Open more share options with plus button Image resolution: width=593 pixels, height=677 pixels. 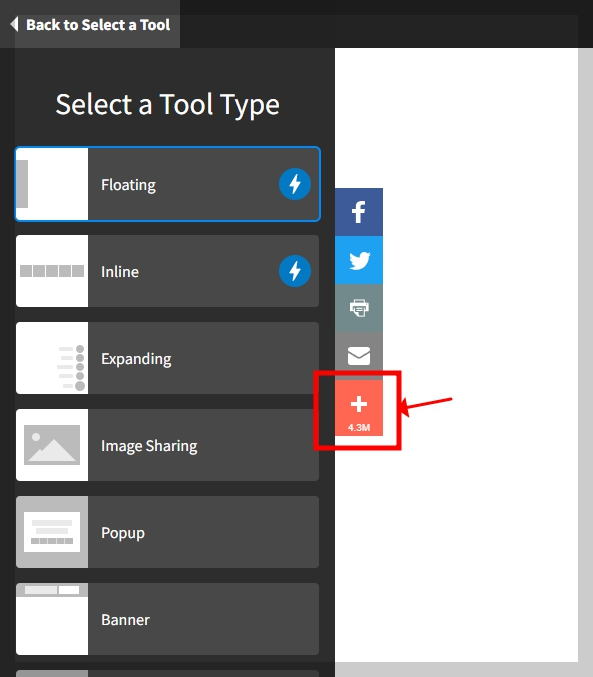coord(359,408)
